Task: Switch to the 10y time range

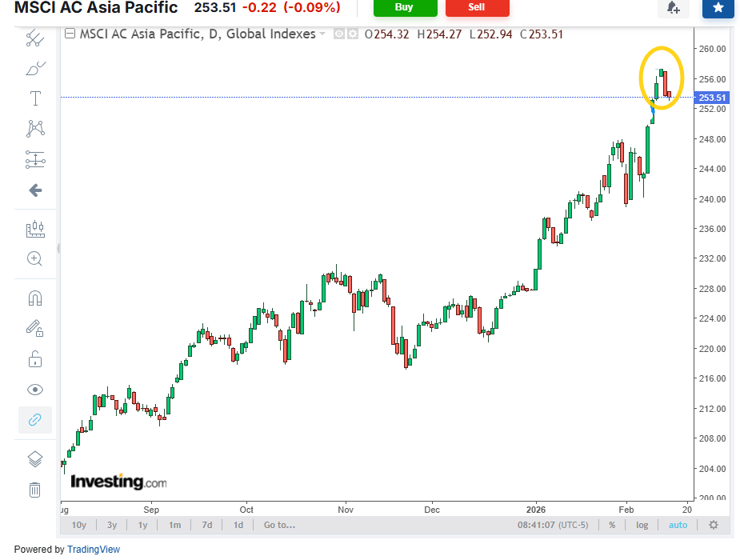Action: pyautogui.click(x=79, y=525)
